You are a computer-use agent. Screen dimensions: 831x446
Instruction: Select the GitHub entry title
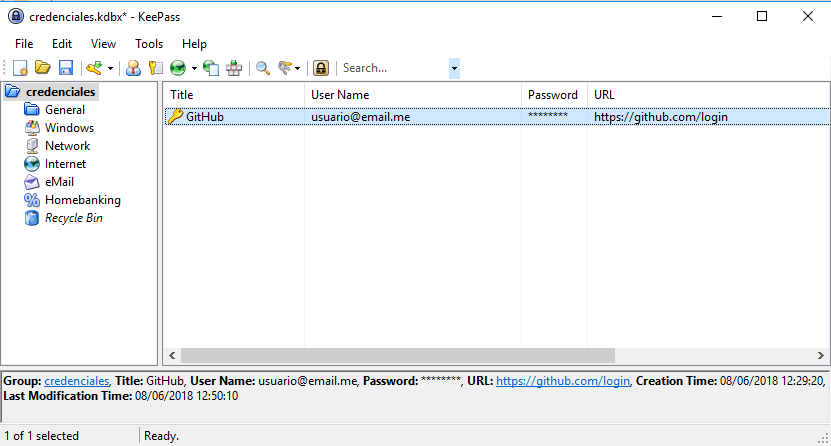pyautogui.click(x=205, y=117)
